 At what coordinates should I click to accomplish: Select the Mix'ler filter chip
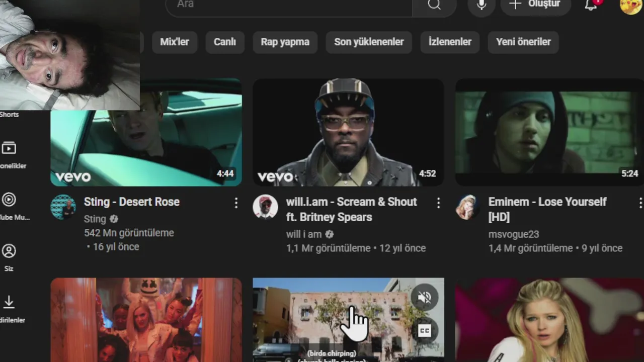tap(174, 42)
